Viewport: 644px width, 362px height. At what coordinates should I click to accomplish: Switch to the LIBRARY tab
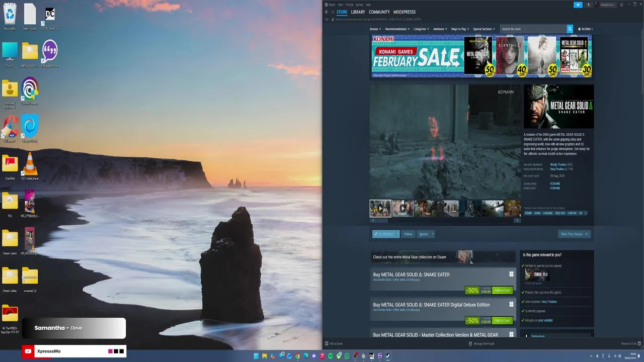(358, 12)
